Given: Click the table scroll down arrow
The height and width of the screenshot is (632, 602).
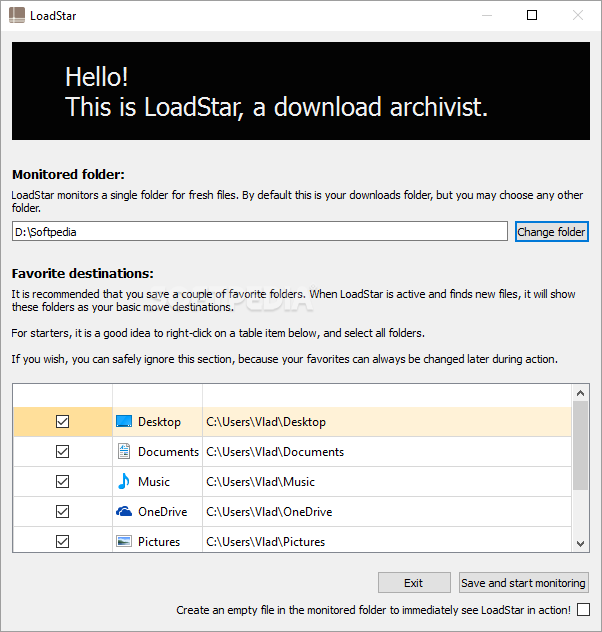Looking at the screenshot, I should tap(580, 544).
